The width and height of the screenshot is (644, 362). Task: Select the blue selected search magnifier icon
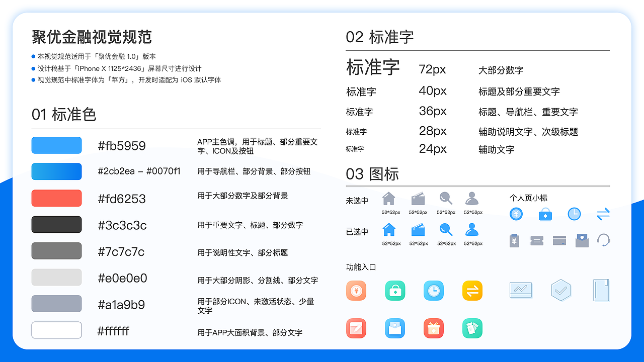pyautogui.click(x=446, y=229)
